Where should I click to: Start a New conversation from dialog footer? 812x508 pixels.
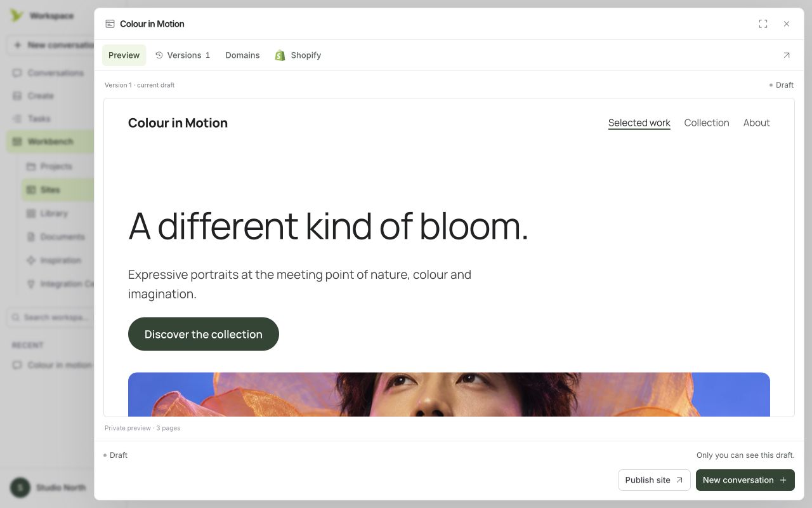pos(745,480)
